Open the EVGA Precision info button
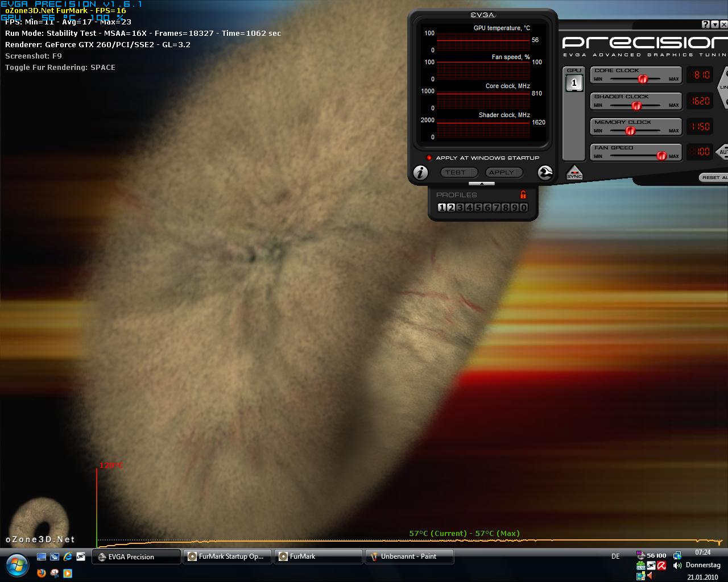The height and width of the screenshot is (582, 728). (420, 173)
